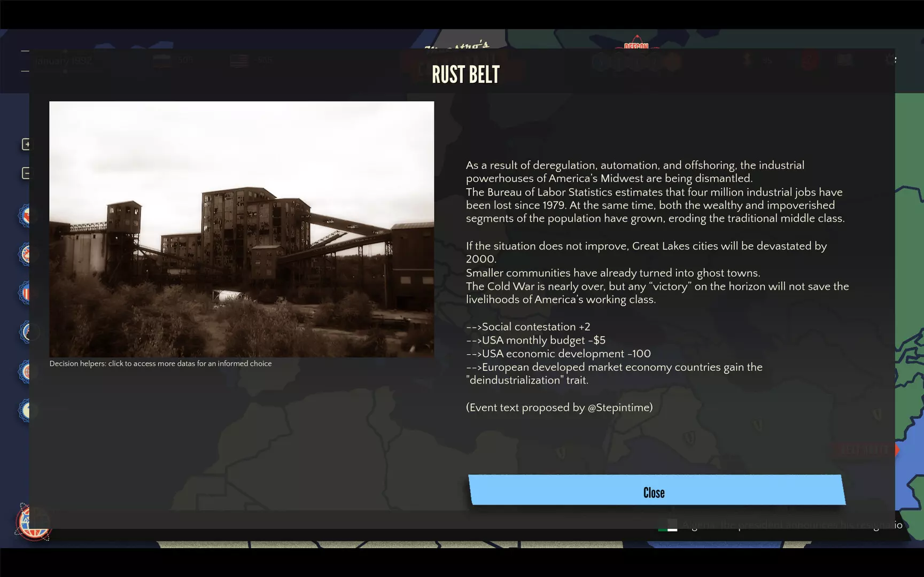This screenshot has width=924, height=577.
Task: Click the "RUST BELT" event title
Action: pyautogui.click(x=465, y=75)
